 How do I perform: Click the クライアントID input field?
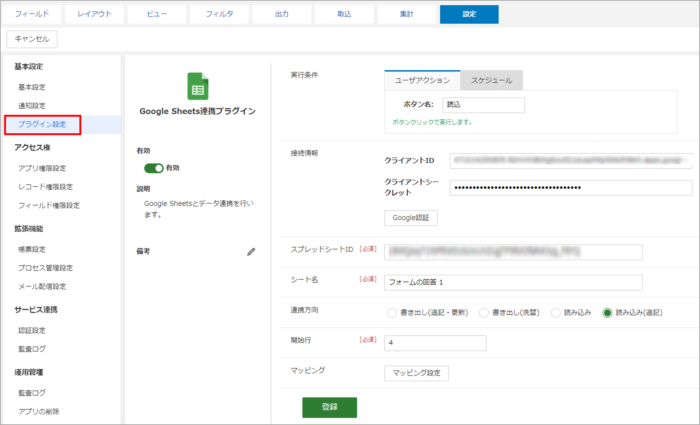pos(571,161)
